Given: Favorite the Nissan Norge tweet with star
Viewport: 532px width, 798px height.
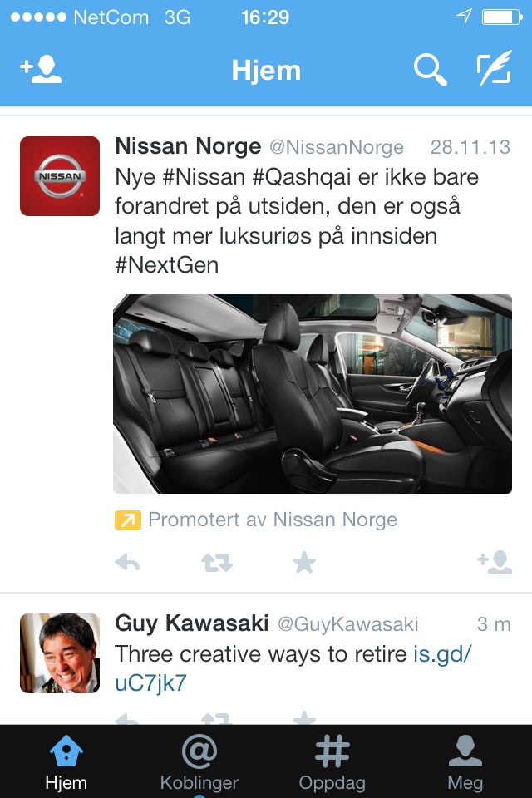Looking at the screenshot, I should point(304,563).
